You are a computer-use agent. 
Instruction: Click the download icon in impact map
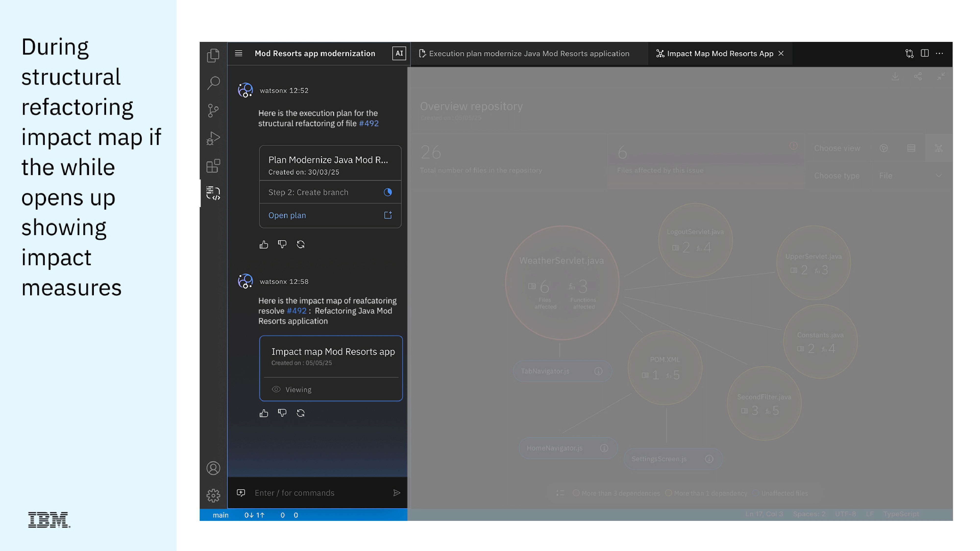pos(895,76)
